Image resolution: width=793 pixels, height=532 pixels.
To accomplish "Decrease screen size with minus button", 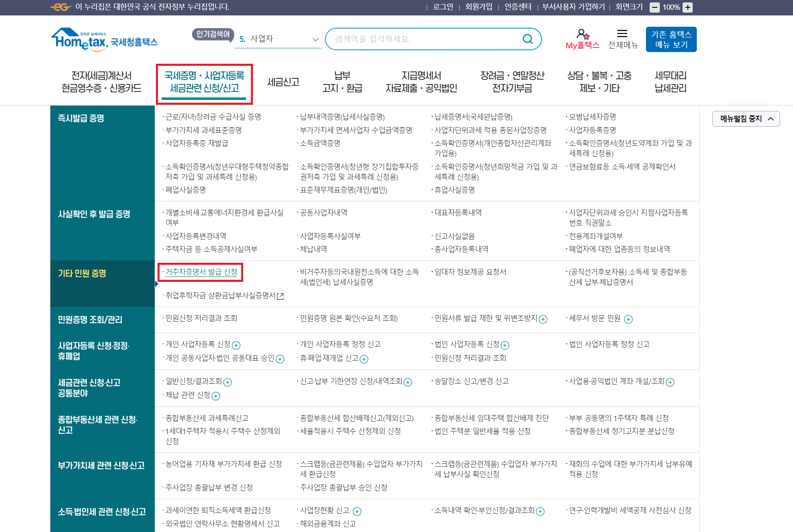I will tap(655, 7).
